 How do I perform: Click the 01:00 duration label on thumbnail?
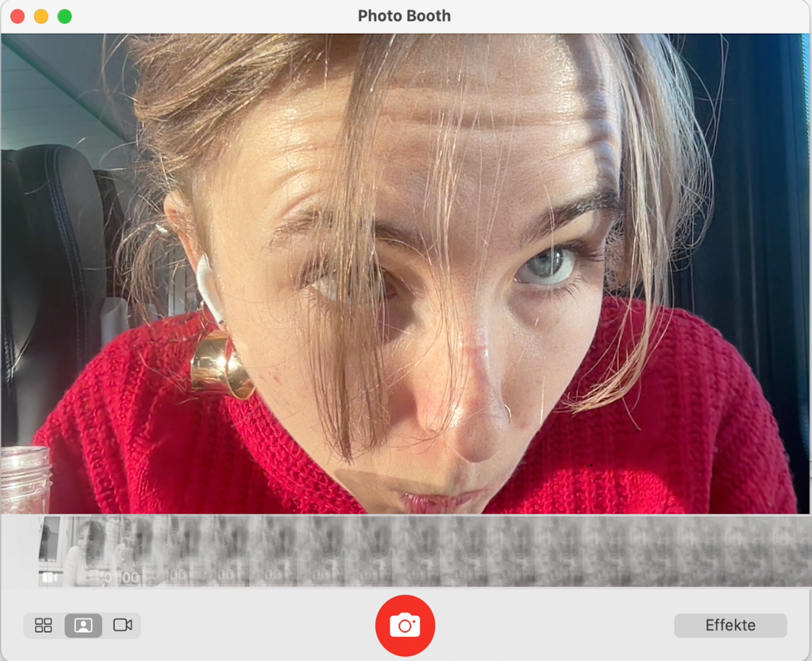point(122,577)
